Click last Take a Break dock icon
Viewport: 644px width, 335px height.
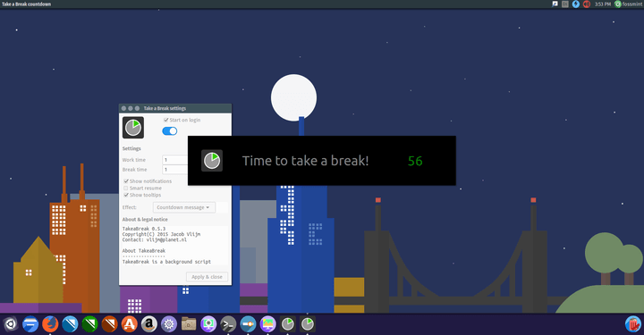pyautogui.click(x=307, y=324)
